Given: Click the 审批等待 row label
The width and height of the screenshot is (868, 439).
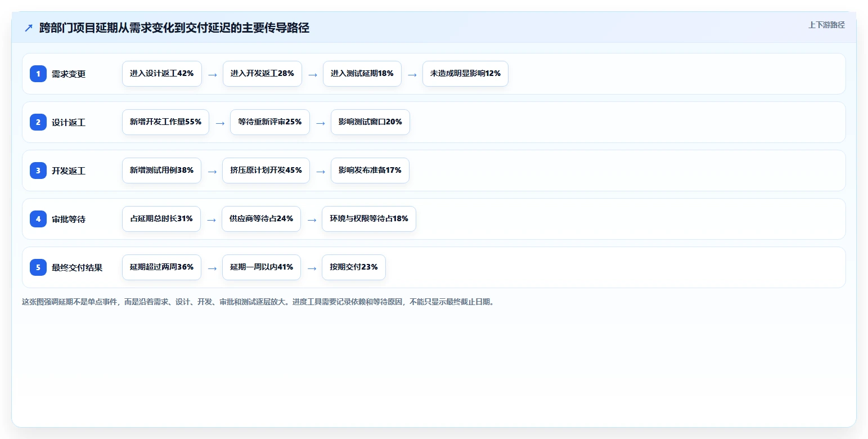Looking at the screenshot, I should pos(69,219).
